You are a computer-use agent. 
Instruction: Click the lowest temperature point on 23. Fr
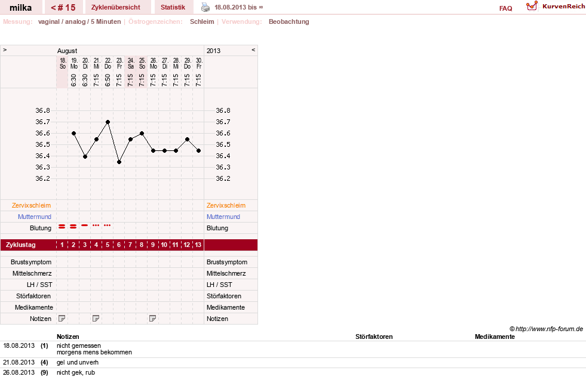tap(119, 162)
